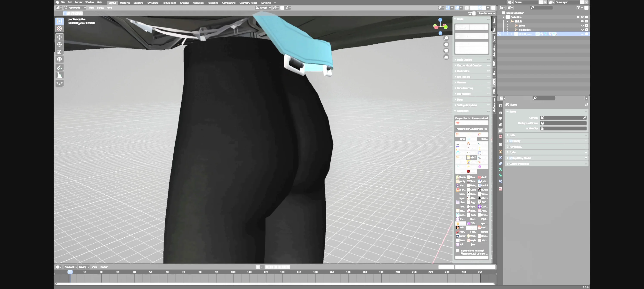The height and width of the screenshot is (289, 644).
Task: Toggle Collection render camera icon
Action: click(587, 17)
